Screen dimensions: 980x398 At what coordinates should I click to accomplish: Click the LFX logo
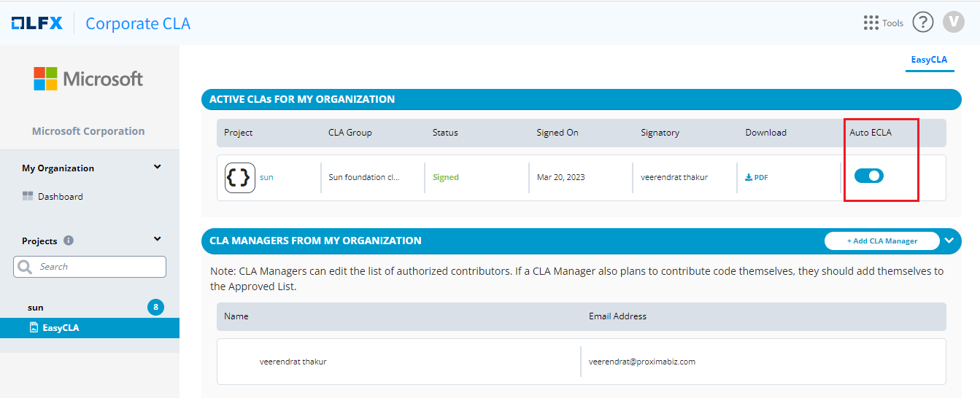(36, 23)
